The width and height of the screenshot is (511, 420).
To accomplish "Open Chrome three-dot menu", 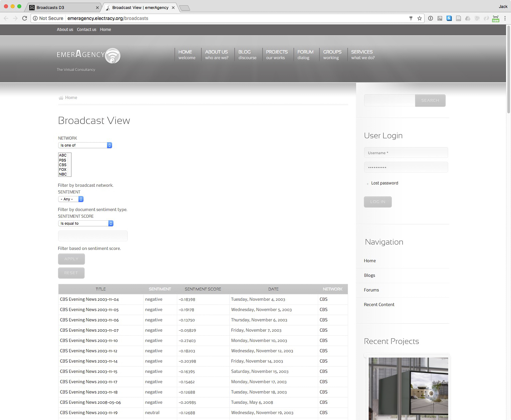I will click(x=505, y=18).
